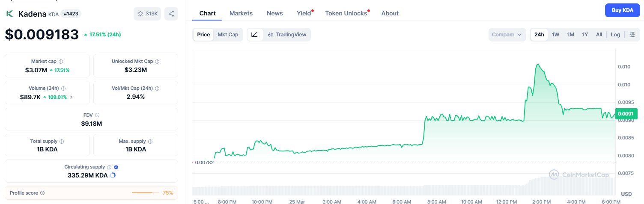Viewport: 644px width, 204px height.
Task: Open the Token Unlocks tab
Action: [346, 13]
